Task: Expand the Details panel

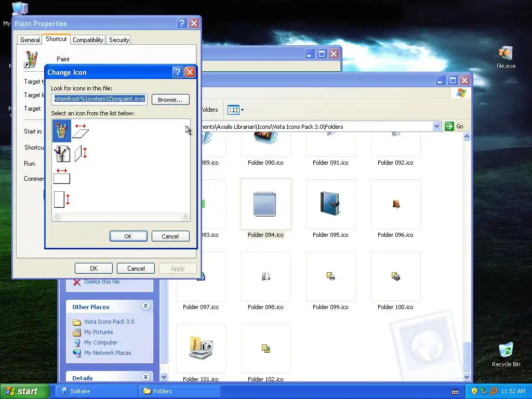Action: pyautogui.click(x=145, y=377)
